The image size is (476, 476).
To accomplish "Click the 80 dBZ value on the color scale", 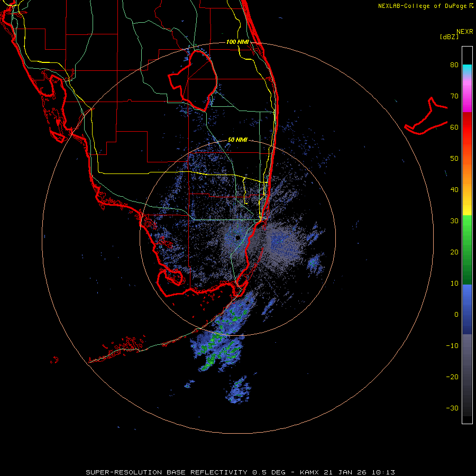I will tap(454, 65).
